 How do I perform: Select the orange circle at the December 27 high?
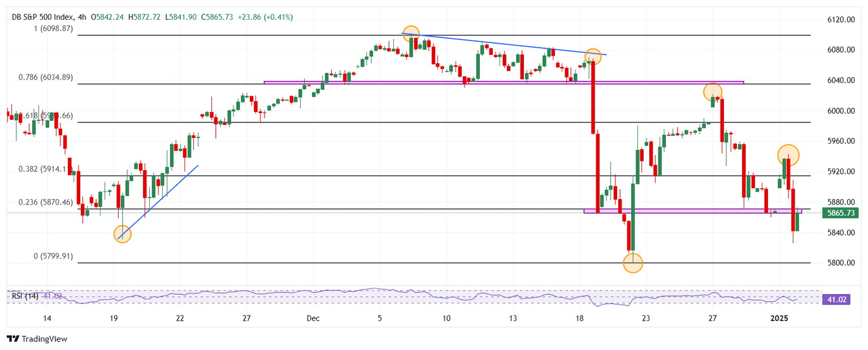[712, 91]
